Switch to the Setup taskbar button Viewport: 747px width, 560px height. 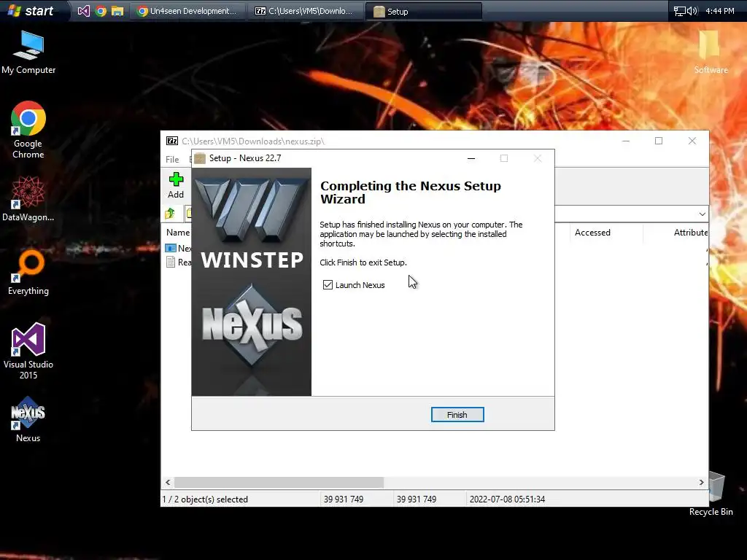click(424, 12)
